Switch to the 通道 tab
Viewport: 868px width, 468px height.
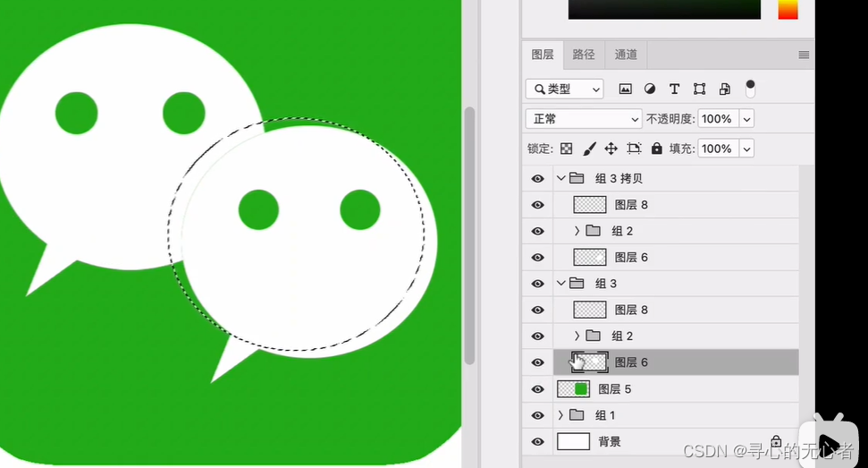click(626, 55)
